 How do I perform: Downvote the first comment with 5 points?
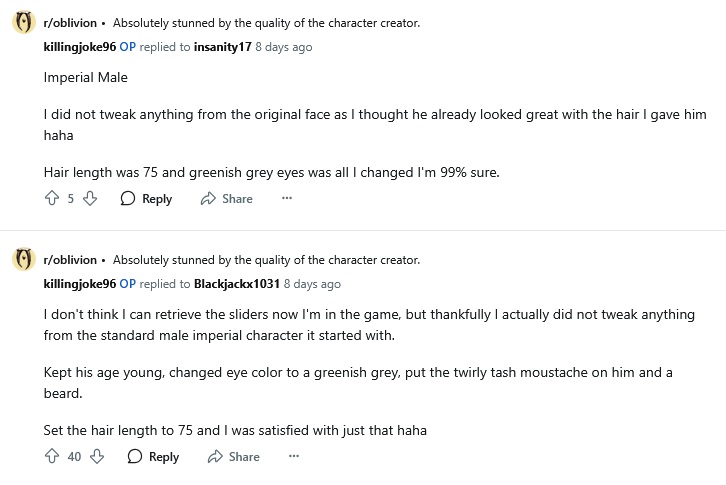pos(90,199)
